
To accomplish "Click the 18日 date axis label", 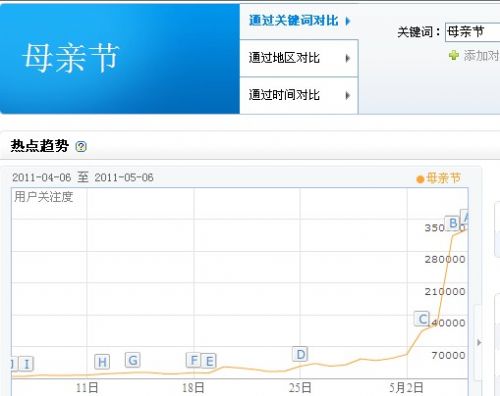I will click(193, 388).
